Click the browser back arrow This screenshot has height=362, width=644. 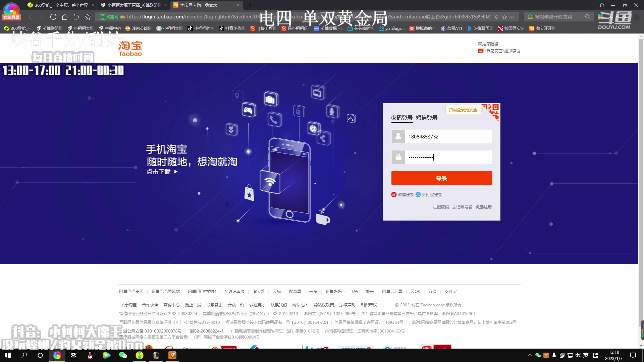click(x=30, y=17)
